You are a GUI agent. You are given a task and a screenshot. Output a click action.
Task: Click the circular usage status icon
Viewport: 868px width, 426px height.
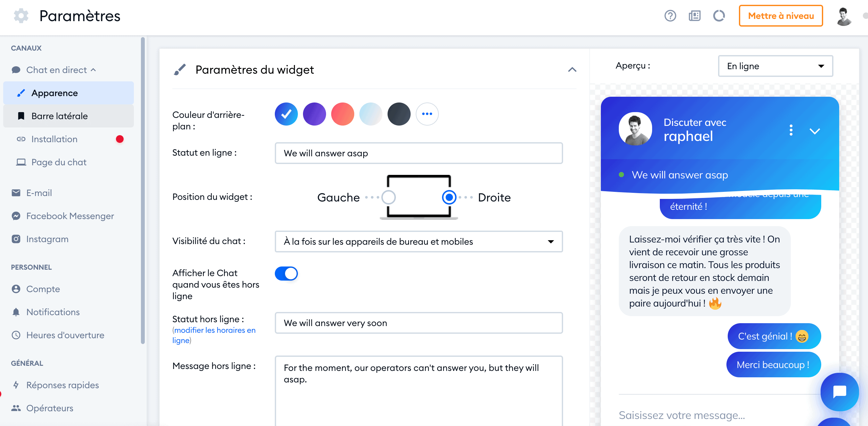click(719, 16)
